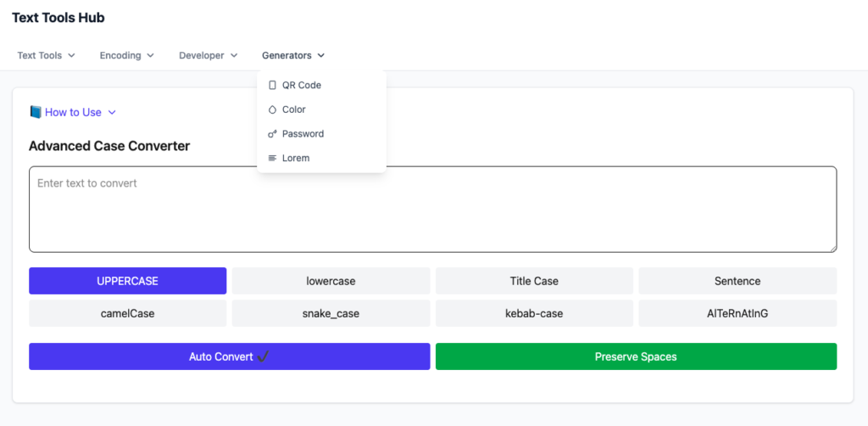Click the book icon beside How to Use
Viewport: 868px width, 426px height.
[36, 113]
